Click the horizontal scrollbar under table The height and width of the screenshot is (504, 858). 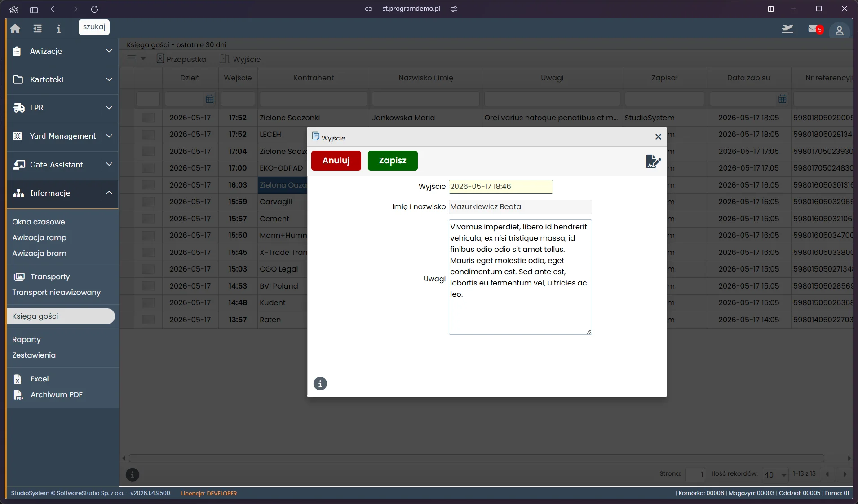coord(476,458)
